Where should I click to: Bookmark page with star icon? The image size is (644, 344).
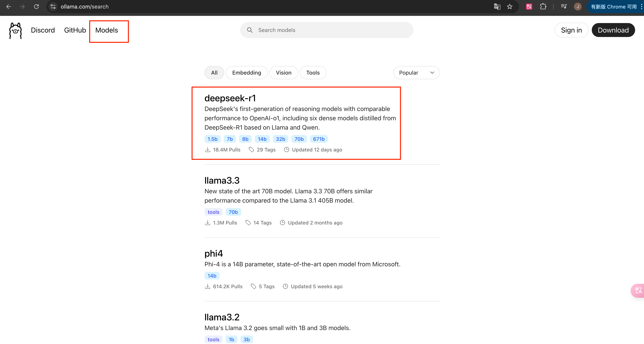coord(510,7)
